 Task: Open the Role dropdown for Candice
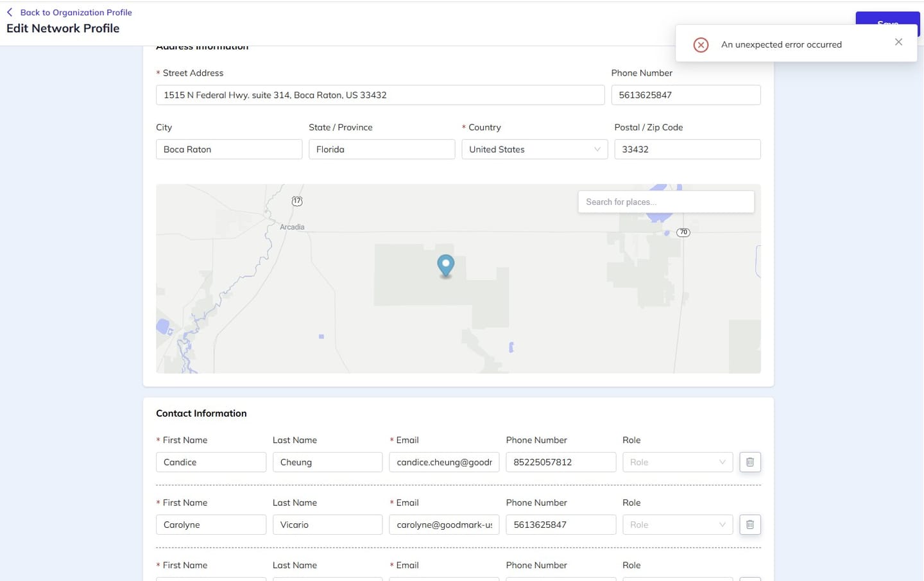(x=678, y=462)
